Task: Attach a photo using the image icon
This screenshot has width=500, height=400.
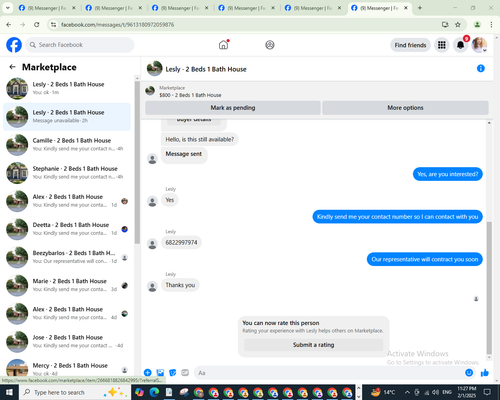Action: (160, 373)
